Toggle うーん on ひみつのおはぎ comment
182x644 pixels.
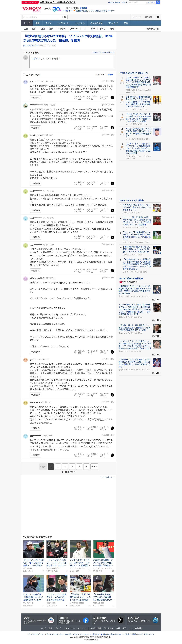click(x=104, y=352)
